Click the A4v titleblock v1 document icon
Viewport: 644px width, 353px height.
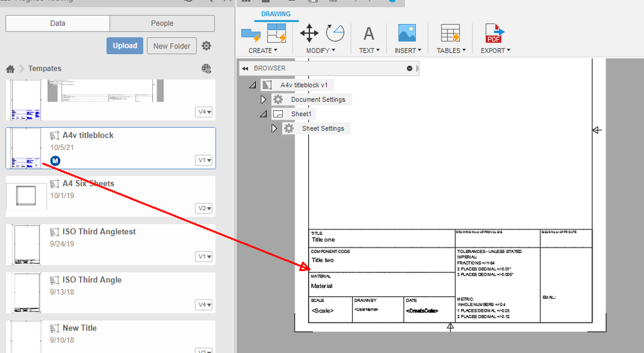tap(267, 85)
